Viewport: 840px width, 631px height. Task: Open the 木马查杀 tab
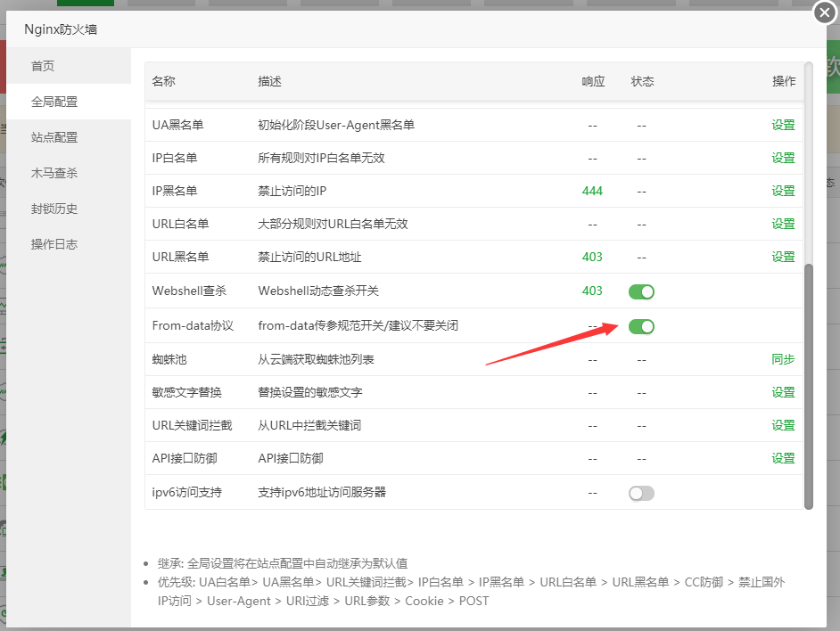point(69,173)
